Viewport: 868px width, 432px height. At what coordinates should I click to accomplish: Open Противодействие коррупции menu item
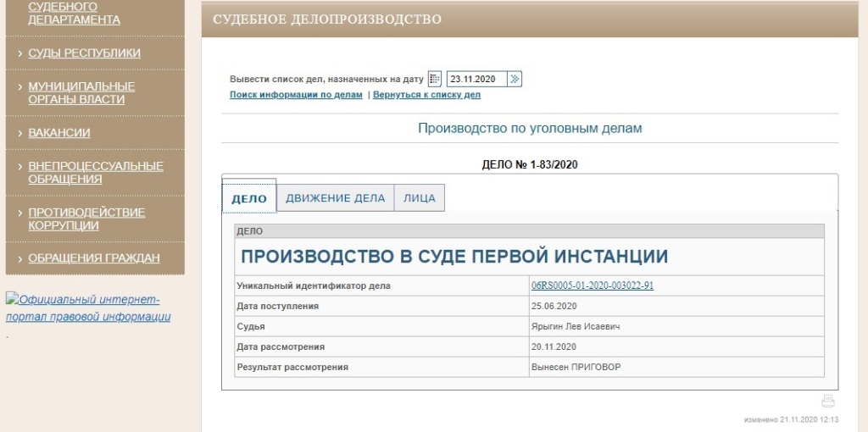86,219
